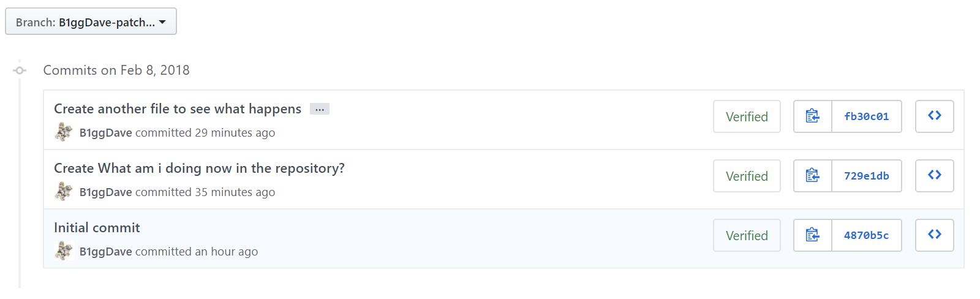This screenshot has width=980, height=299.
Task: Click B1ggDave avatar on Initial commit
Action: [64, 251]
